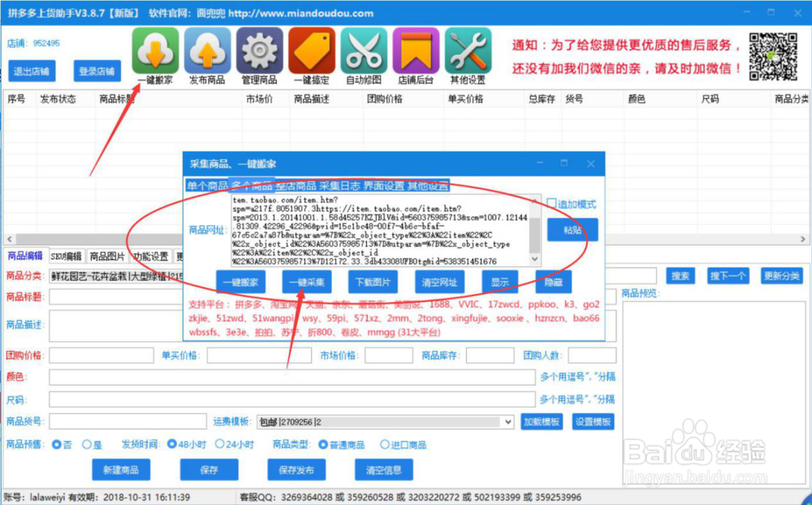
Task: Click 更新分类 button
Action: point(781,275)
